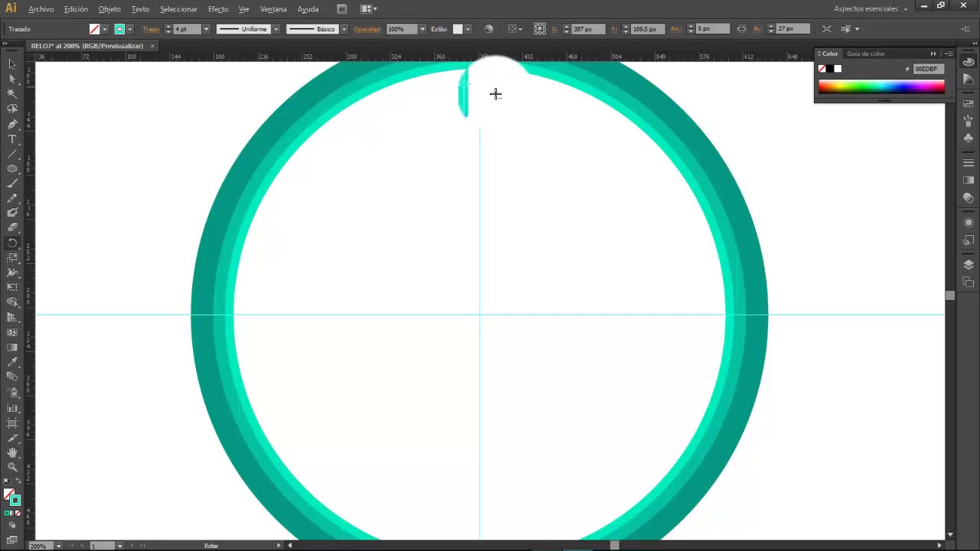
Task: Open the Objeto menu
Action: 109,9
